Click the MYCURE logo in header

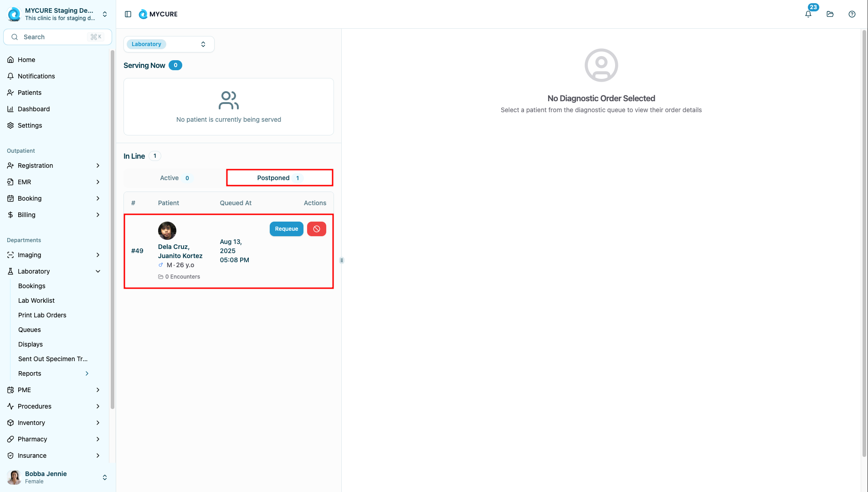point(158,14)
